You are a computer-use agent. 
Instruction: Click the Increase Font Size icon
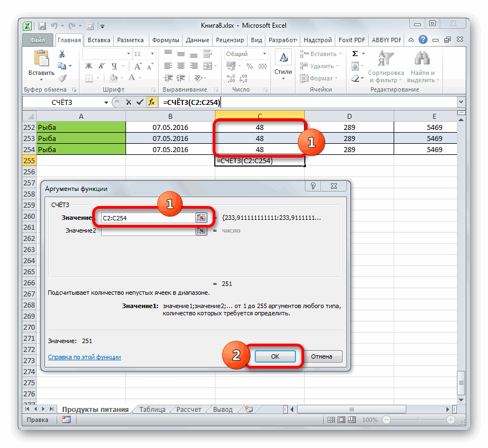pyautogui.click(x=138, y=66)
